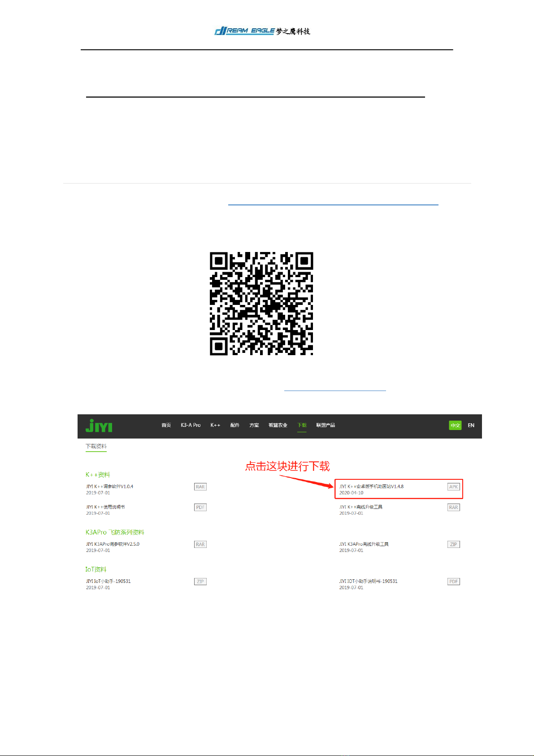This screenshot has width=534, height=756.
Task: Switch site language to EN
Action: point(471,425)
